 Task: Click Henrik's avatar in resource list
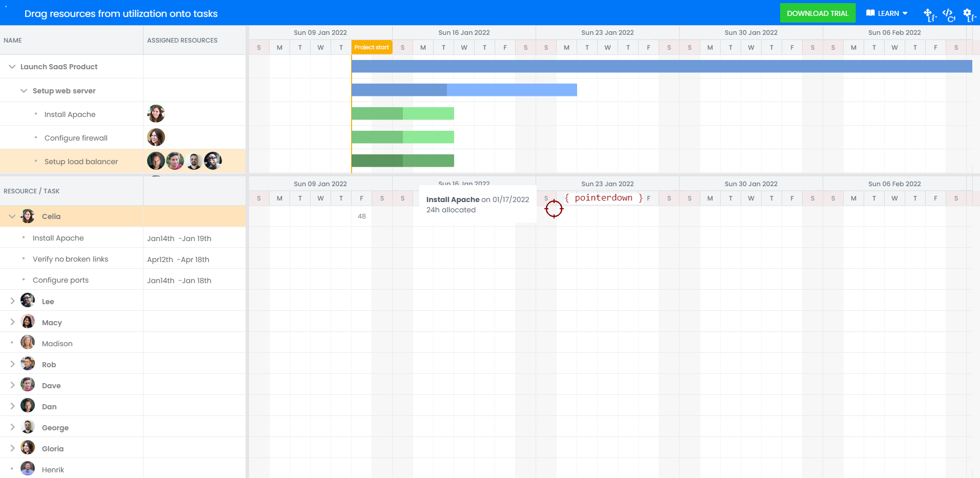28,469
